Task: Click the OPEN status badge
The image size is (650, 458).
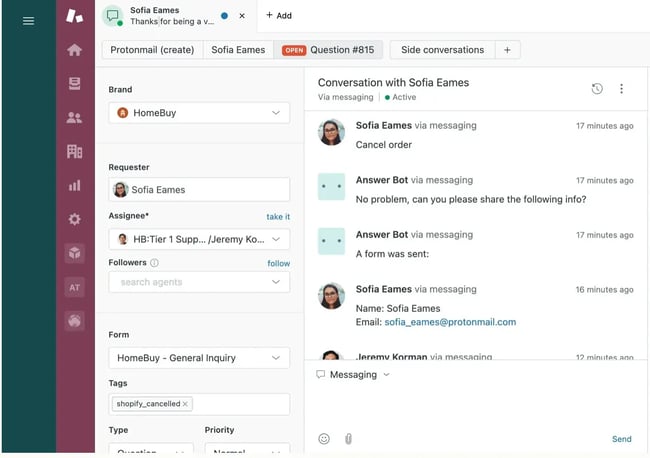Action: click(294, 50)
